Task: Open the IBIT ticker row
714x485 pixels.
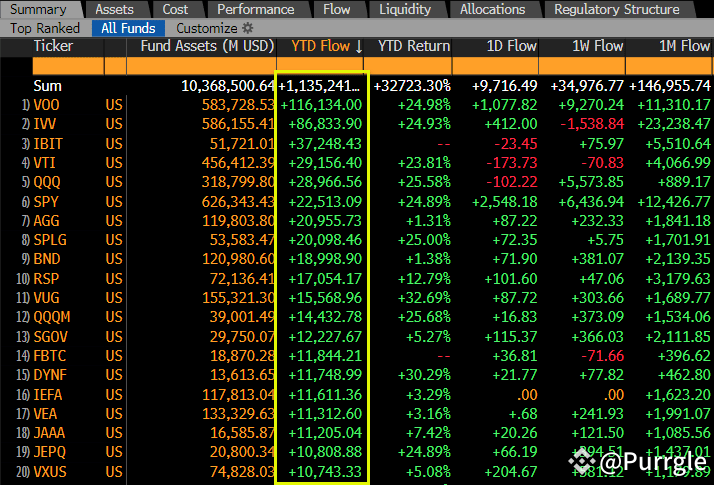Action: coord(47,144)
